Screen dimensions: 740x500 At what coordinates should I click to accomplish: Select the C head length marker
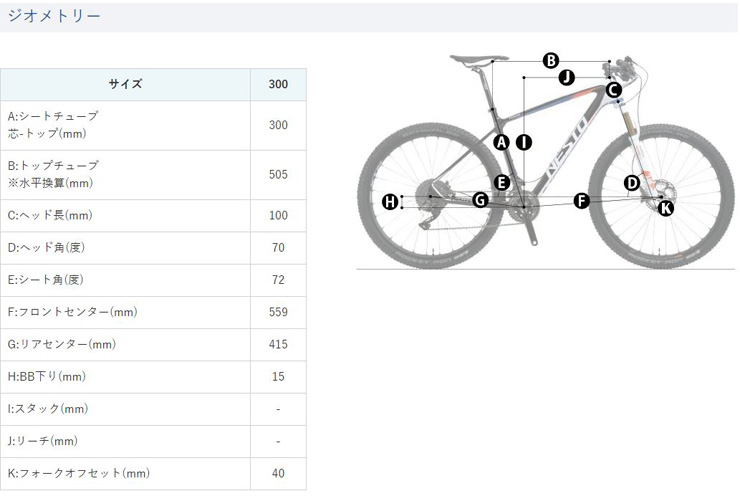tap(614, 90)
